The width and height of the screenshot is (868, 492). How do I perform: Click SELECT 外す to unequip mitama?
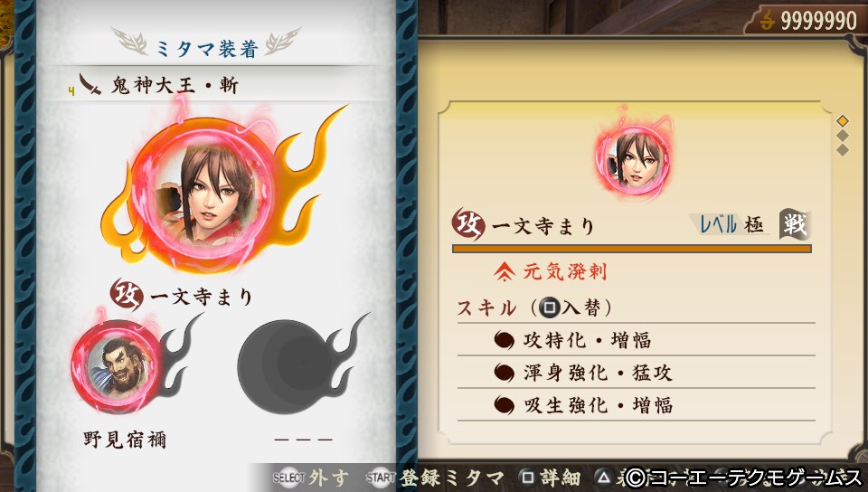coord(310,478)
